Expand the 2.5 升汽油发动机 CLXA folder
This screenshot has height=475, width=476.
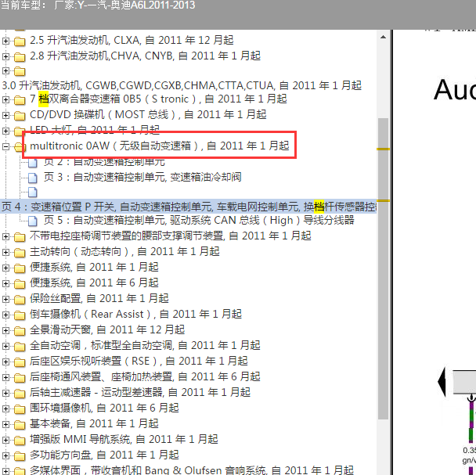point(5,41)
